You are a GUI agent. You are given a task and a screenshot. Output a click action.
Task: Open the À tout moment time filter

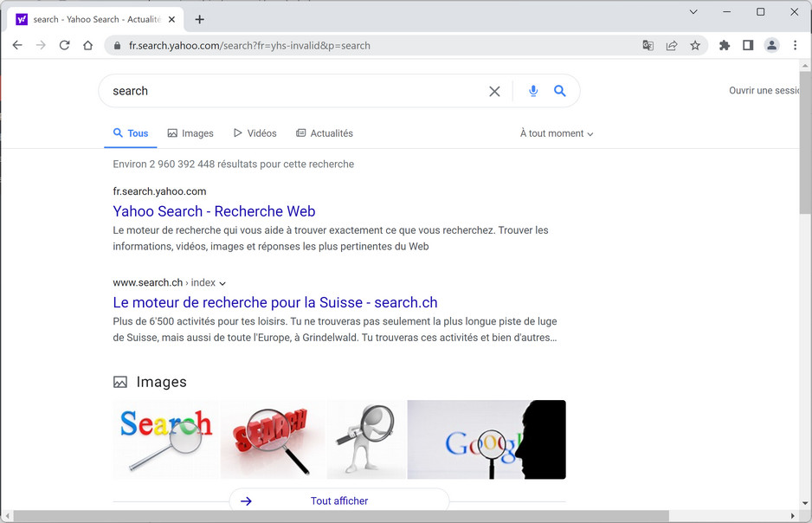click(x=557, y=133)
